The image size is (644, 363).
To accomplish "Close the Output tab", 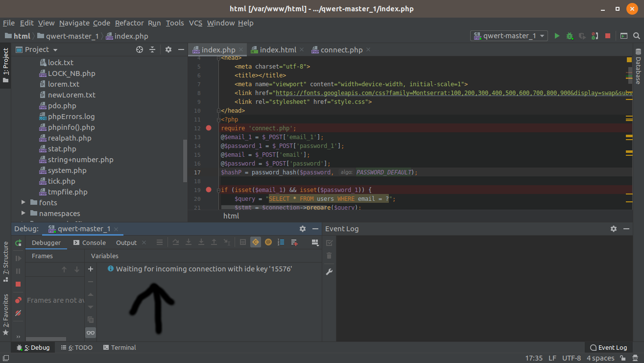I will [x=143, y=242].
